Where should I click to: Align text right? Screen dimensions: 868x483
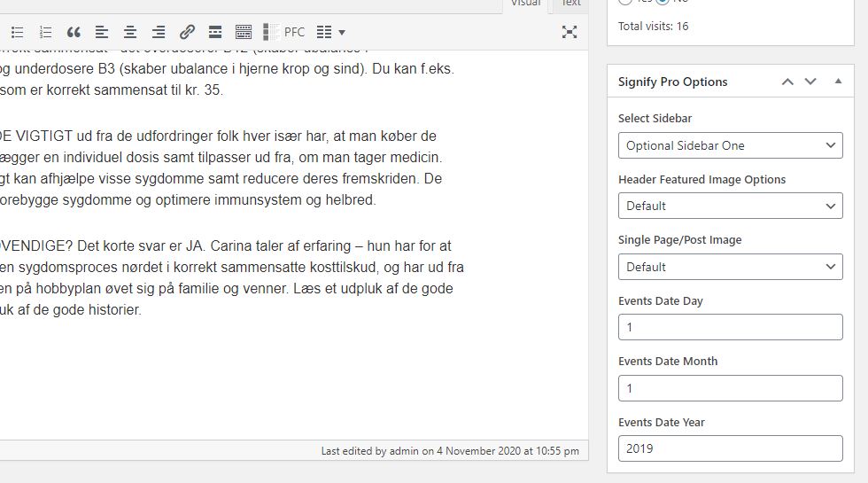pyautogui.click(x=159, y=32)
